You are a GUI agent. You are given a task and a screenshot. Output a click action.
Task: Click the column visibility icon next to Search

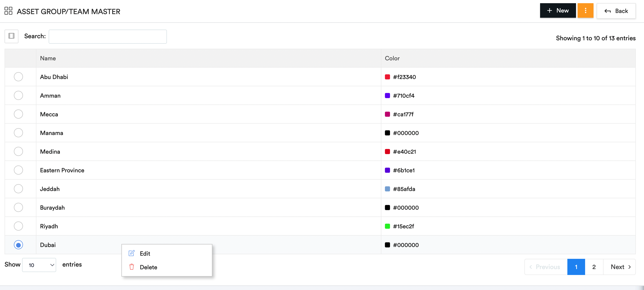point(12,36)
